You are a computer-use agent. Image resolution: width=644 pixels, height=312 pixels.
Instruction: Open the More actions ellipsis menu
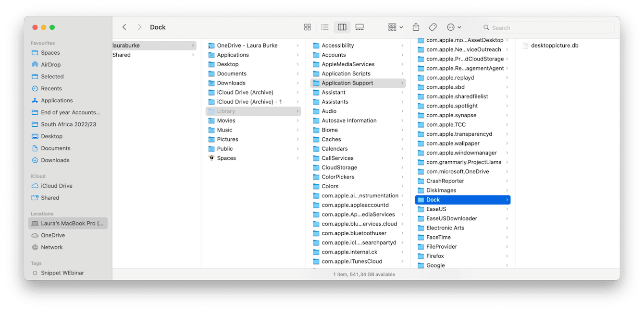click(454, 27)
